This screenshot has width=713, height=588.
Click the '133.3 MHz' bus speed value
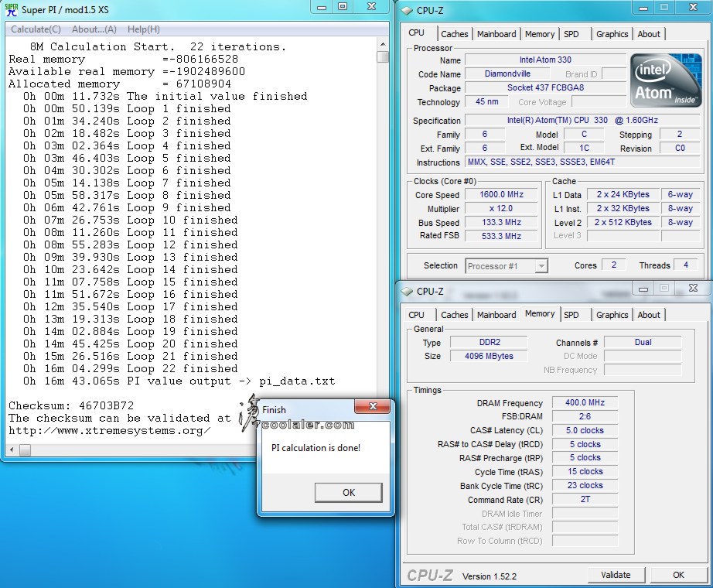tap(501, 222)
